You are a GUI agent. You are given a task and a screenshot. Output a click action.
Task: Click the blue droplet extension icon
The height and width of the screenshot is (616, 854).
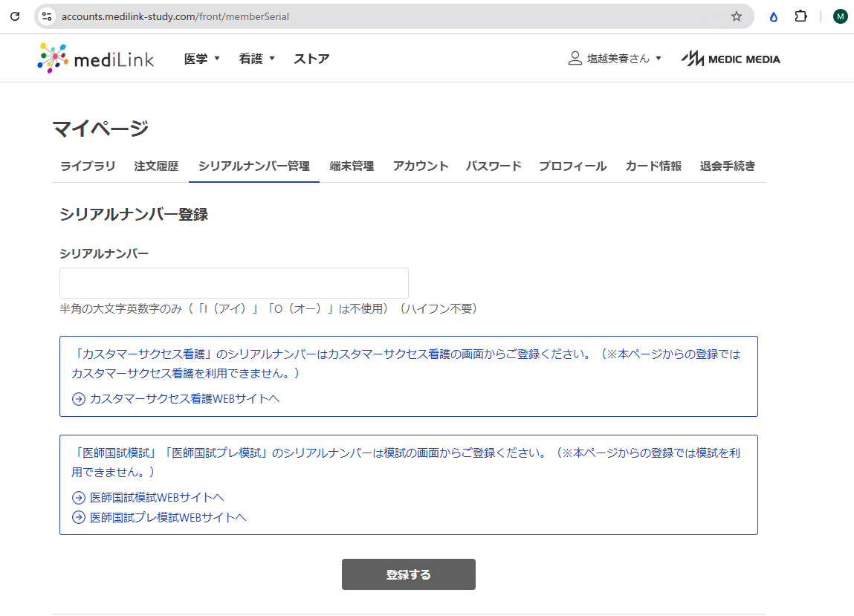click(774, 16)
